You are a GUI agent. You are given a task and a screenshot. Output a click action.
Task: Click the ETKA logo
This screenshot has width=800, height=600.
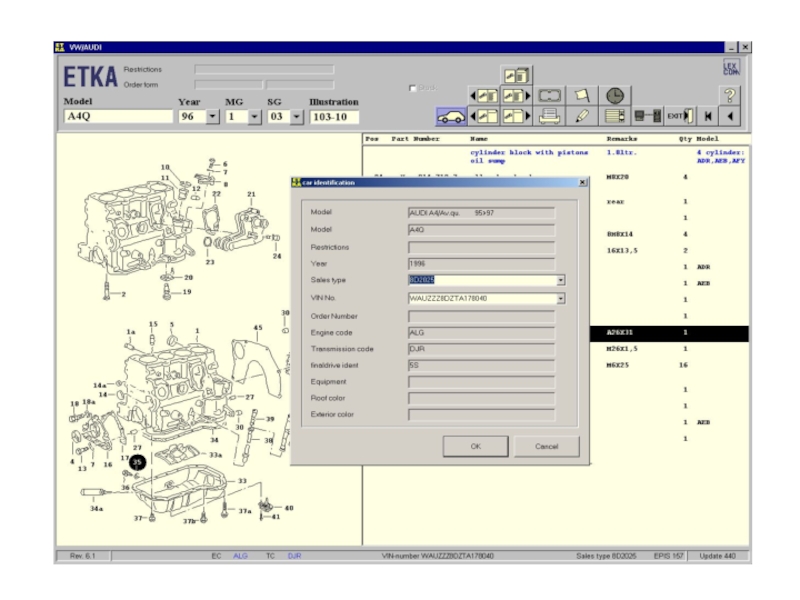pos(90,77)
